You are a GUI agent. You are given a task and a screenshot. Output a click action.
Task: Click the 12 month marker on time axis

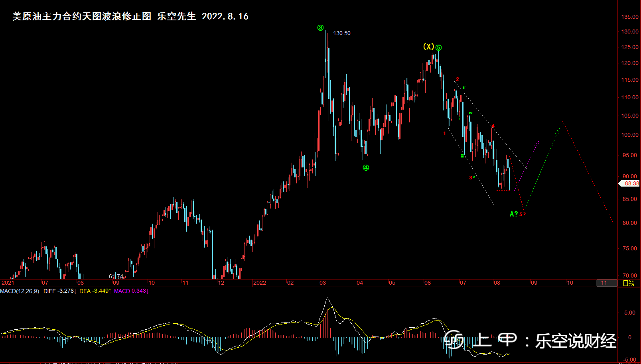pyautogui.click(x=221, y=283)
